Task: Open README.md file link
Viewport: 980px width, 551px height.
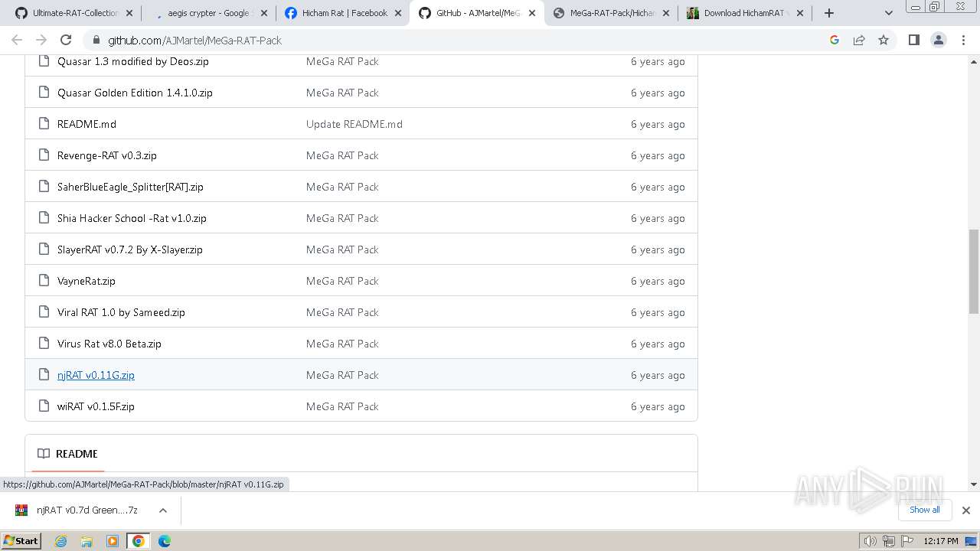Action: (87, 124)
